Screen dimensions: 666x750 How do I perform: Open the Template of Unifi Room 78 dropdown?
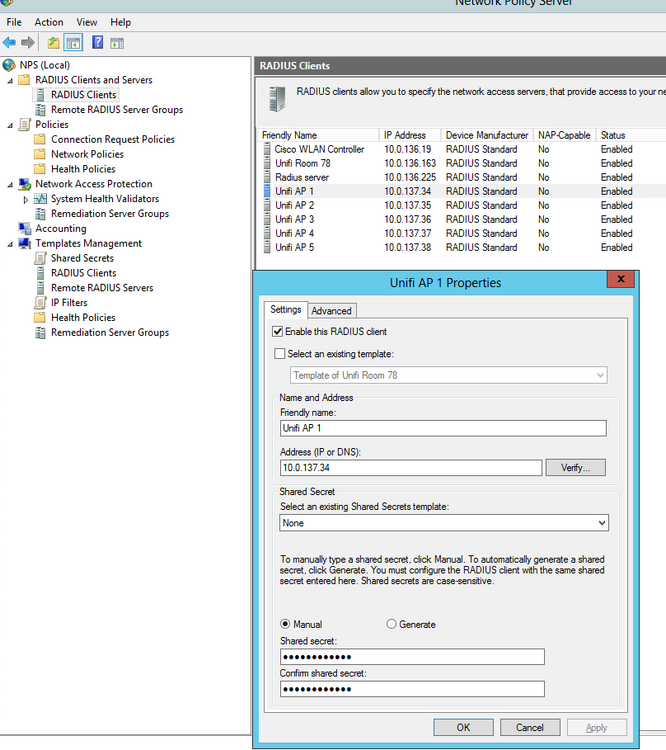click(600, 375)
